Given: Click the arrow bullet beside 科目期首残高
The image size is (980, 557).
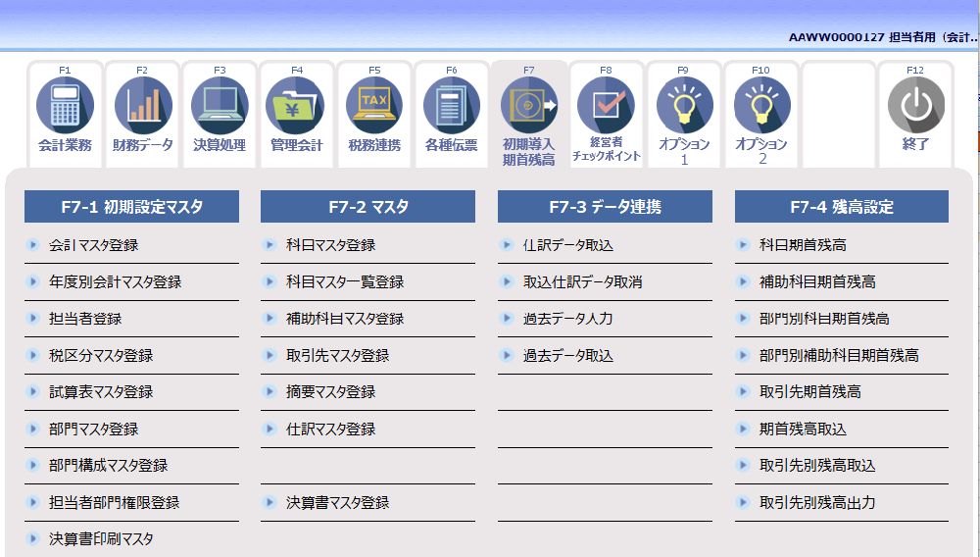Looking at the screenshot, I should tap(743, 244).
